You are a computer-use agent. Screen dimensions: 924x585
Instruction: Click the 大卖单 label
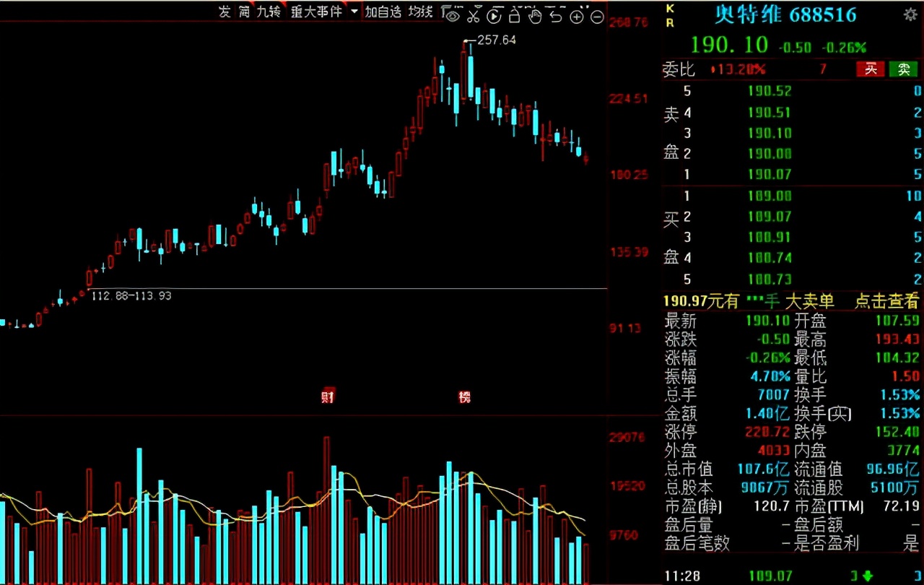[809, 301]
